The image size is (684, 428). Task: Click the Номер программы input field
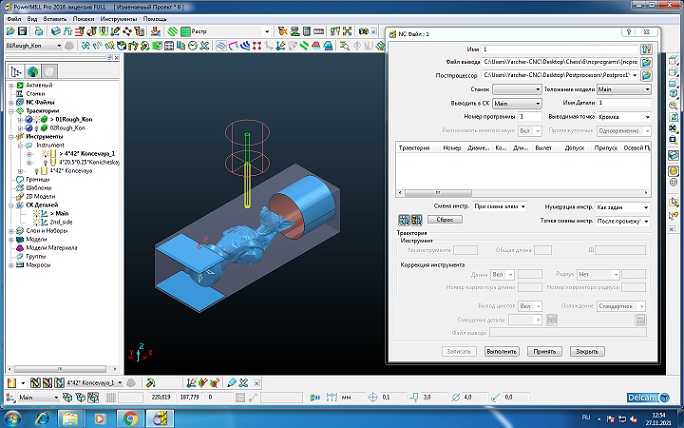pyautogui.click(x=529, y=116)
